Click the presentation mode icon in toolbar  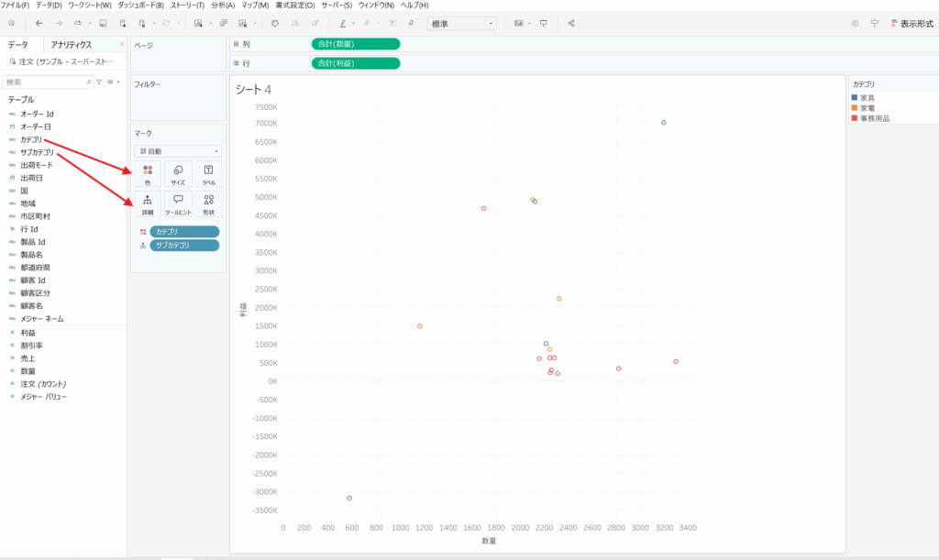click(543, 23)
